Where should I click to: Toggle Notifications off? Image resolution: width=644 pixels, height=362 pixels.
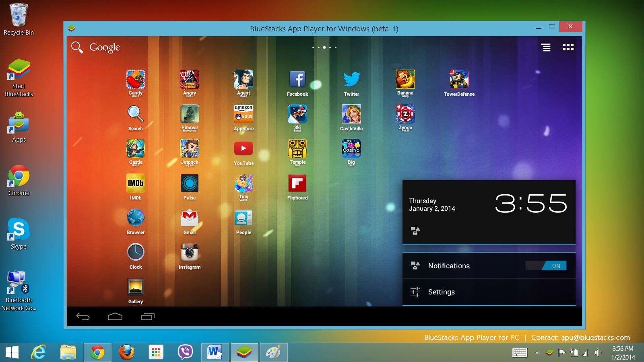(x=546, y=265)
